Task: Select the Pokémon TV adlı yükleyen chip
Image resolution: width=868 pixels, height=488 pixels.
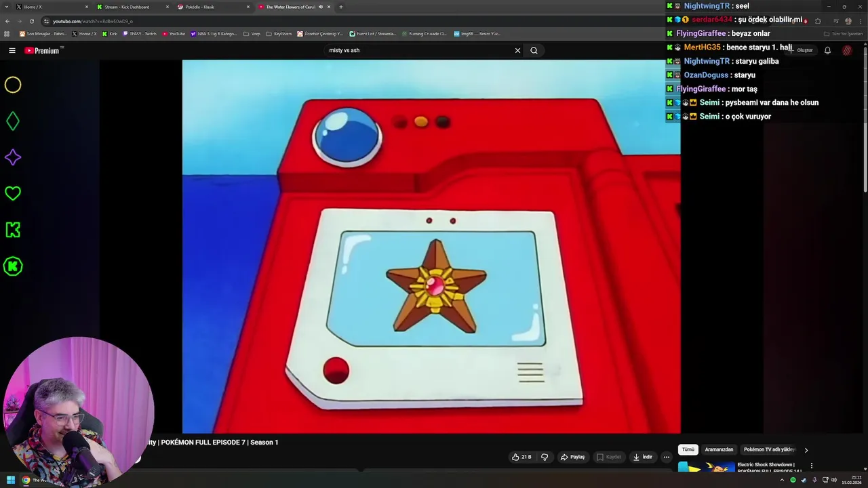Action: pos(769,449)
